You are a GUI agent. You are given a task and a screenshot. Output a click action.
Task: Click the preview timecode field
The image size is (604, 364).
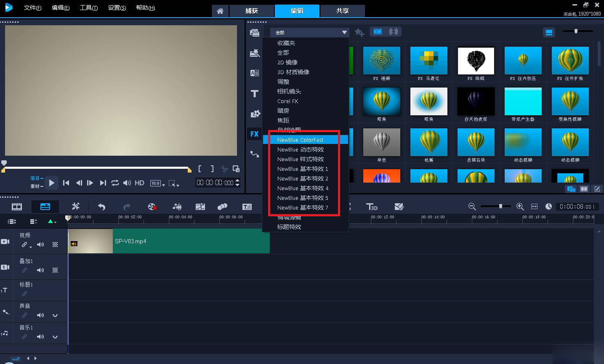pyautogui.click(x=215, y=183)
